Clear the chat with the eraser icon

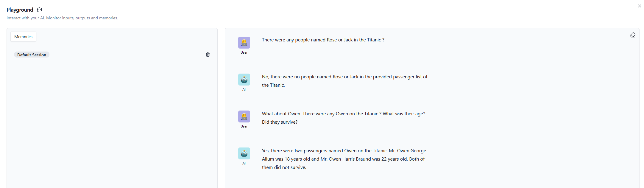click(x=632, y=35)
